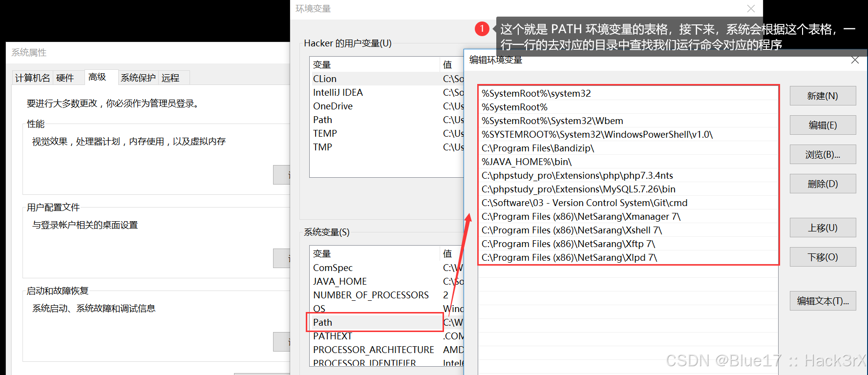Select PROCESSOR_ARCHITECTURE system variable row
This screenshot has width=868, height=375.
(387, 350)
